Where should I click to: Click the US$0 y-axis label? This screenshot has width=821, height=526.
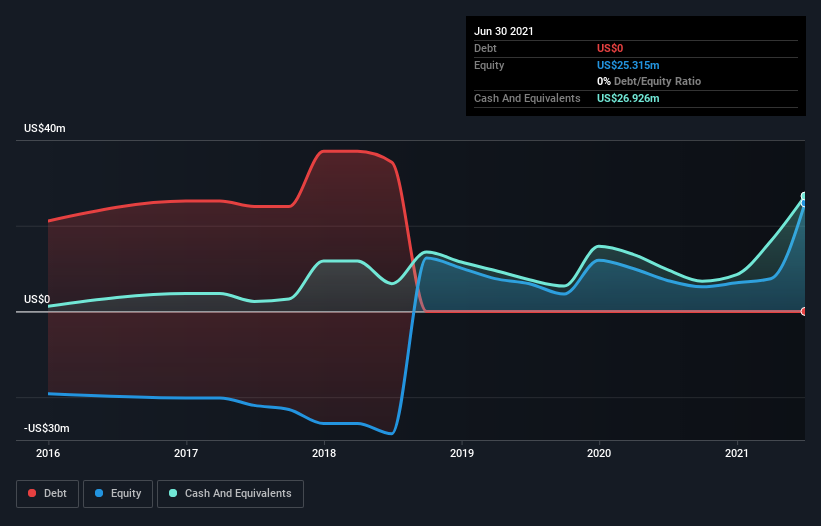click(x=37, y=299)
